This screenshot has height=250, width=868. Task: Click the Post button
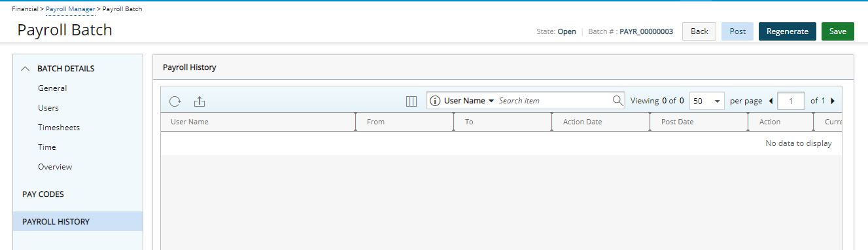(738, 31)
